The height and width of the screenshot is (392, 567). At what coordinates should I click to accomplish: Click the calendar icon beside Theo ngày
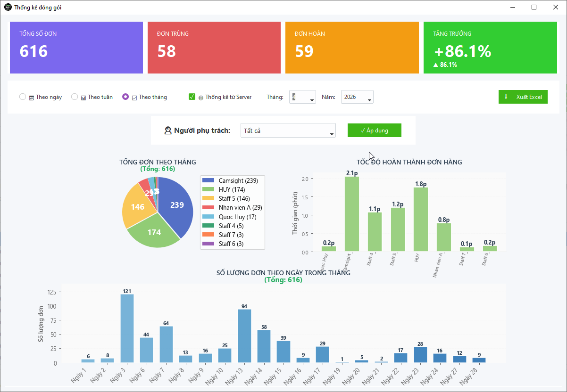[32, 98]
